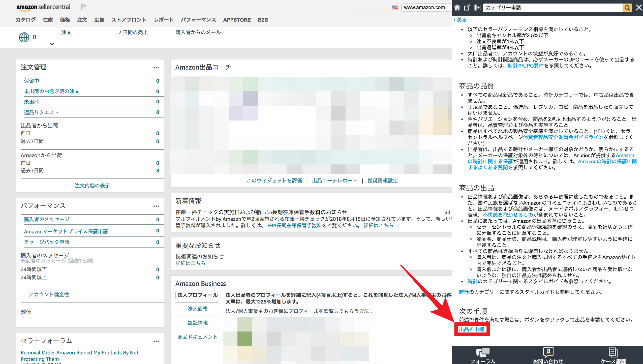Click the orange help search magnifier button
Viewport: 643px width, 364px height.
coord(627,8)
